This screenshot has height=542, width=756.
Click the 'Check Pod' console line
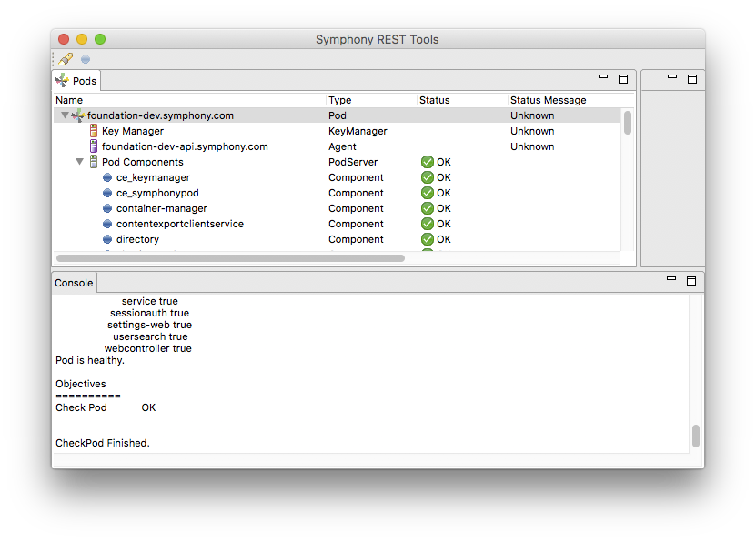click(106, 407)
